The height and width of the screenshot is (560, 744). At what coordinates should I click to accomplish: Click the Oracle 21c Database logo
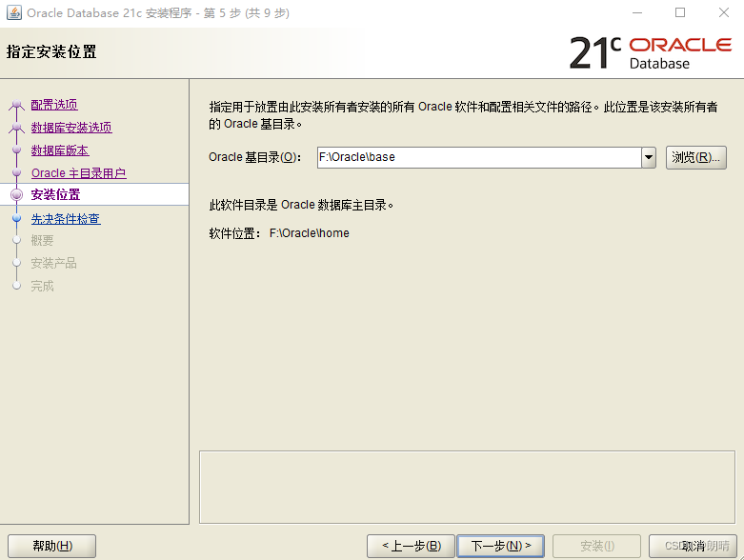(x=651, y=52)
